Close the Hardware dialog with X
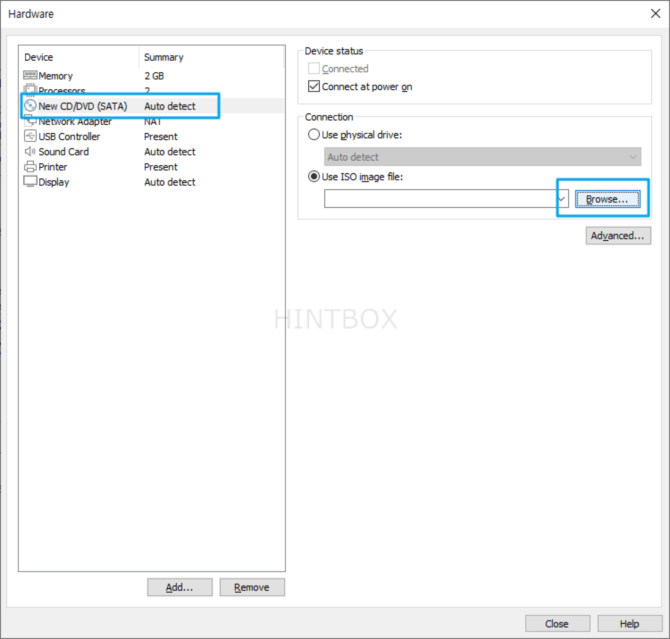The width and height of the screenshot is (670, 639). coord(655,14)
